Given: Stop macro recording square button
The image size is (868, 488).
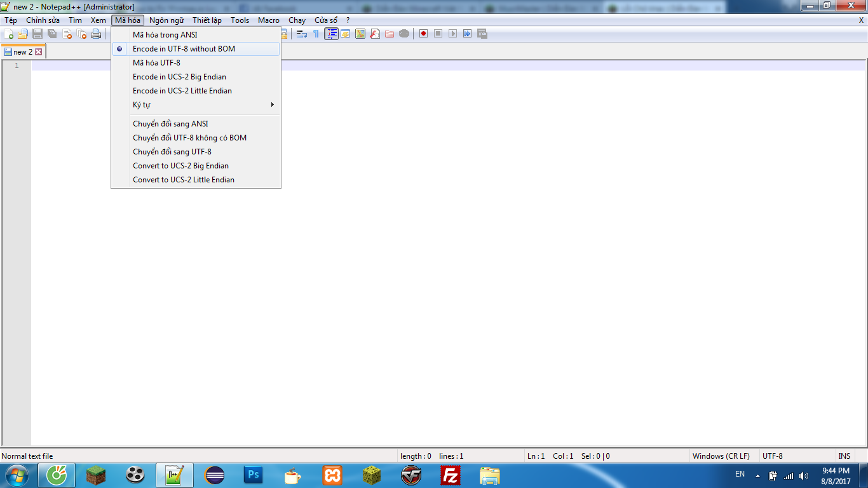Looking at the screenshot, I should (x=438, y=34).
